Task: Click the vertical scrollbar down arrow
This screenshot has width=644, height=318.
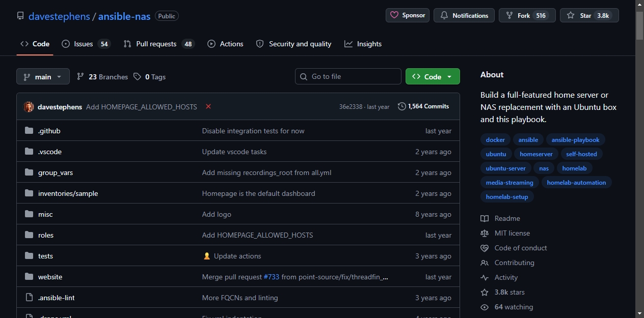Action: click(x=639, y=313)
